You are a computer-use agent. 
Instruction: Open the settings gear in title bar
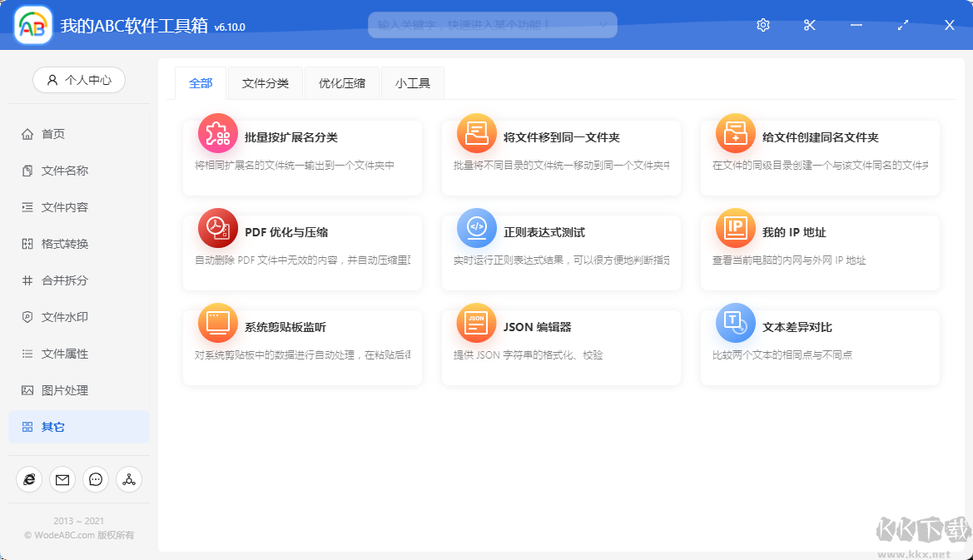(762, 25)
